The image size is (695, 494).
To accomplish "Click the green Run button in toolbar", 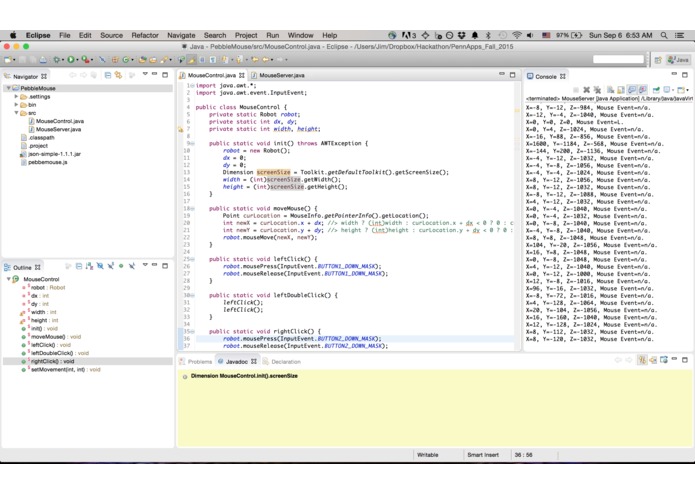I will click(71, 60).
